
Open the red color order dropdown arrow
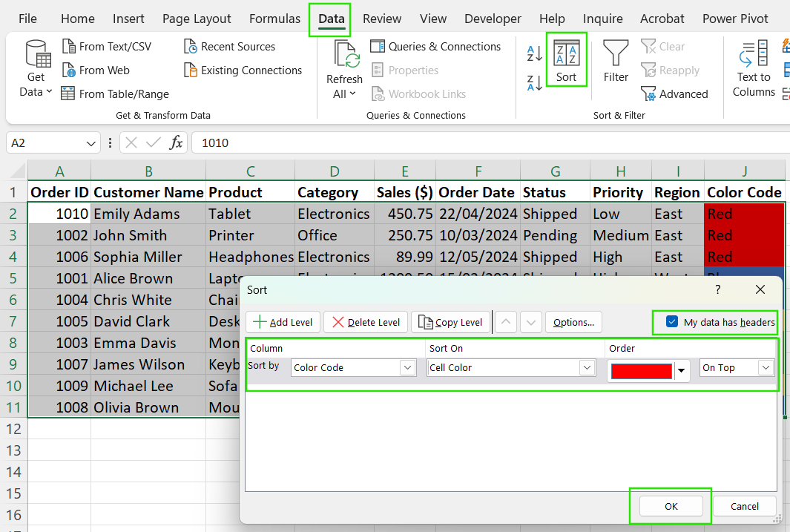[681, 371]
